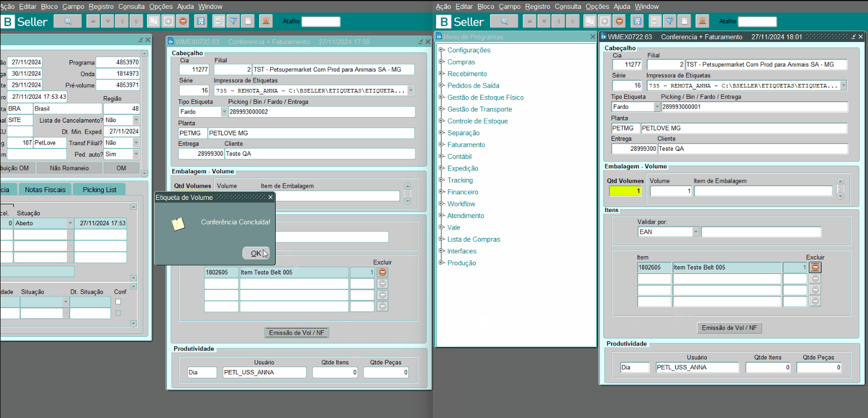This screenshot has width=868, height=418.
Task: Expand the Faturamento tree node
Action: tap(441, 145)
